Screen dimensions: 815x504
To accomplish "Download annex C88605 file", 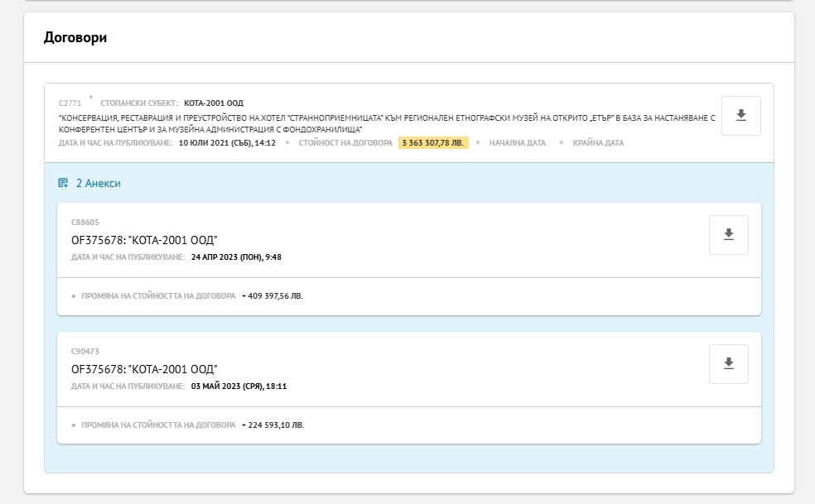I will pyautogui.click(x=728, y=235).
